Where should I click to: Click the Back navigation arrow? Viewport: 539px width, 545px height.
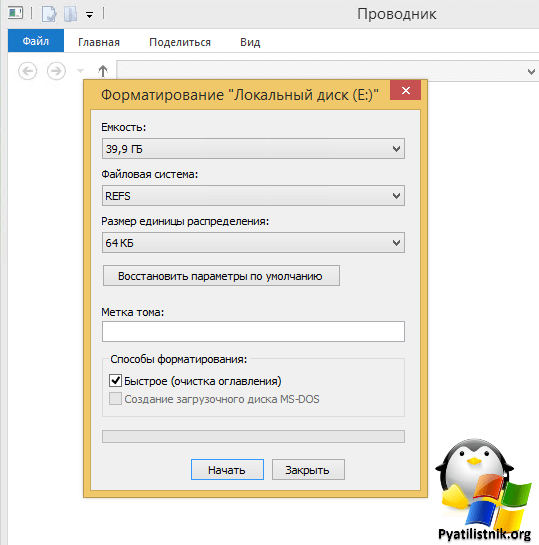(27, 71)
